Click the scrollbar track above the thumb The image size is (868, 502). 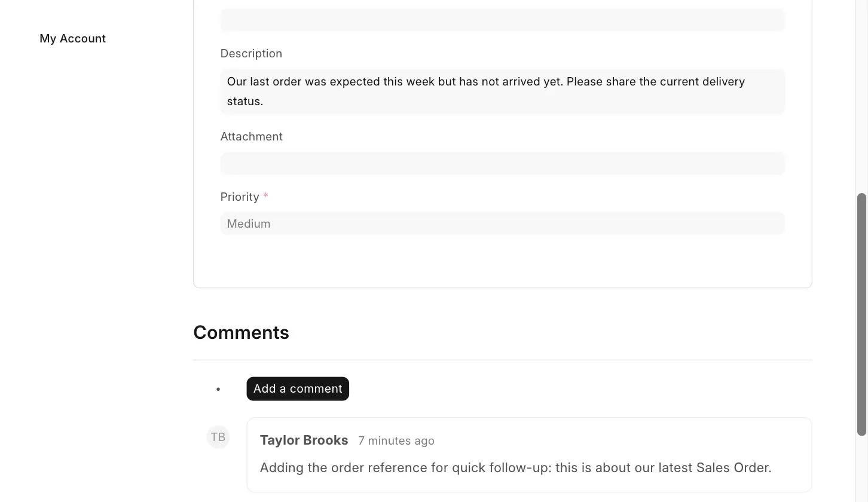pos(862,96)
